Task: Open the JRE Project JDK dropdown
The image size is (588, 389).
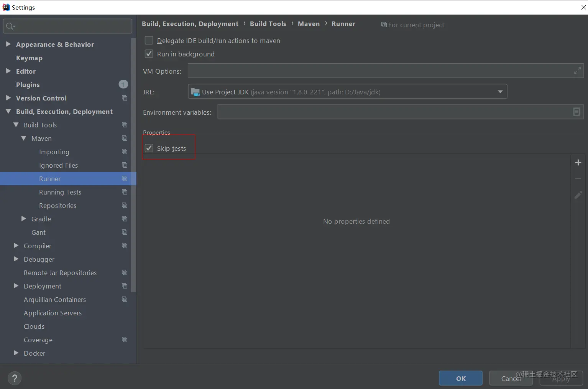Action: pyautogui.click(x=348, y=92)
